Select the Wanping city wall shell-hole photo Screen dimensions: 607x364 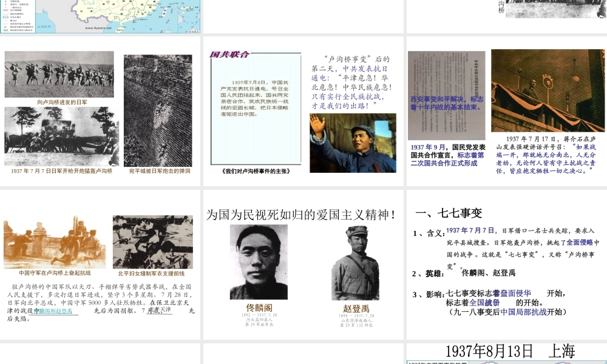[x=158, y=110]
